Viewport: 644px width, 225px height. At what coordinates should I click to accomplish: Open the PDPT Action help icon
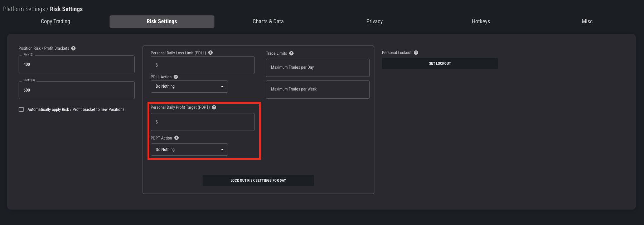pos(176,138)
